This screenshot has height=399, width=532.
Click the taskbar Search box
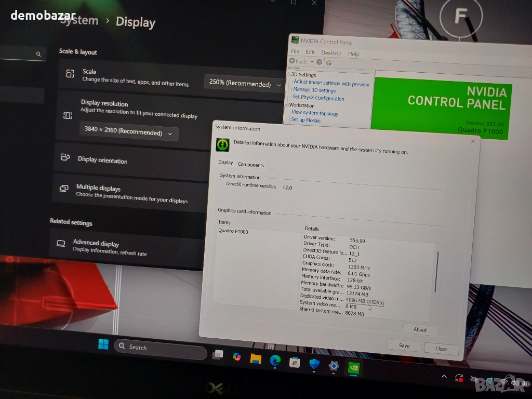click(x=160, y=349)
